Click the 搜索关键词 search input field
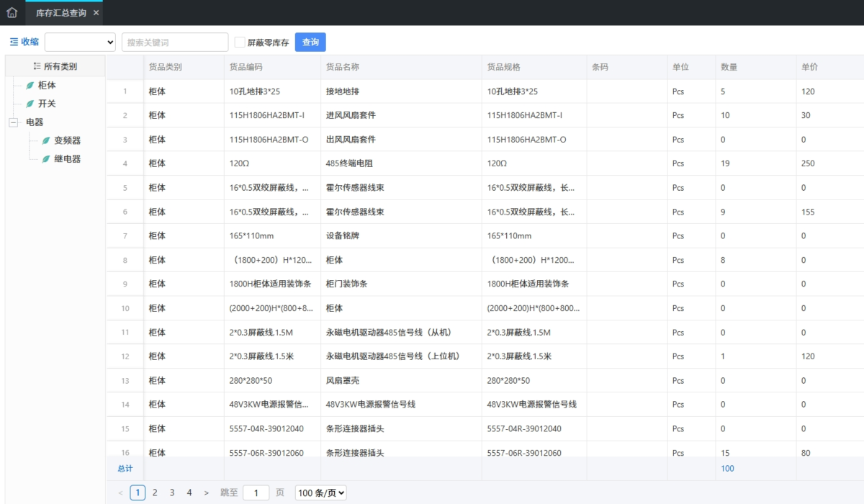This screenshot has height=504, width=864. [175, 42]
